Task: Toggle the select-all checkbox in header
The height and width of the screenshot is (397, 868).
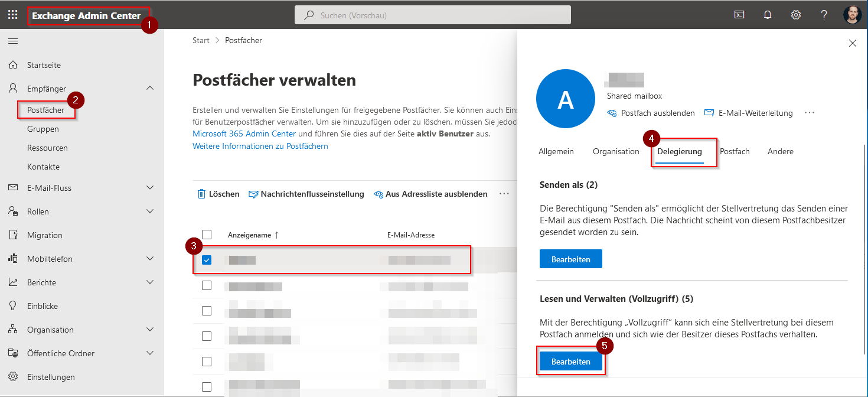Action: pos(207,235)
